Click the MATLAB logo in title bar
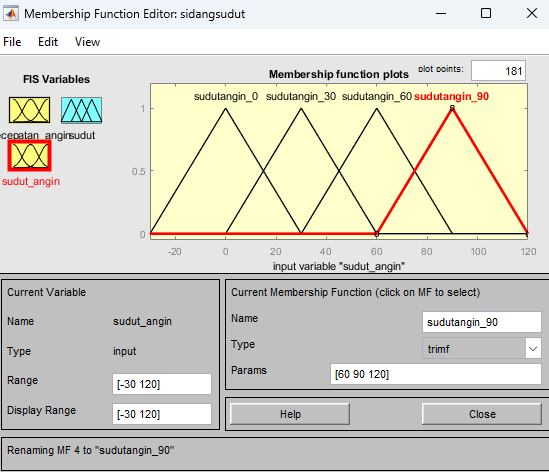This screenshot has width=549, height=472. (x=11, y=14)
